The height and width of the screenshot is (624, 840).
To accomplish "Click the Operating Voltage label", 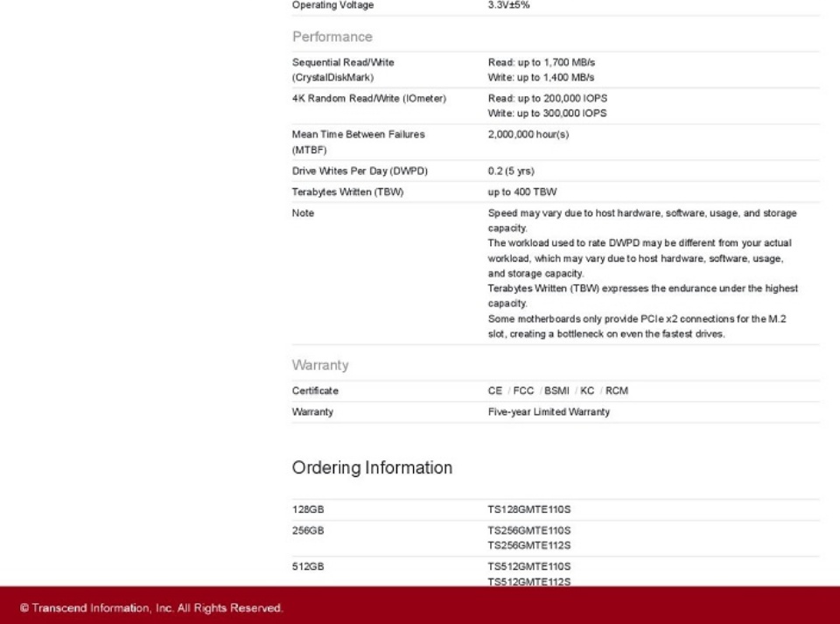I will tap(332, 5).
